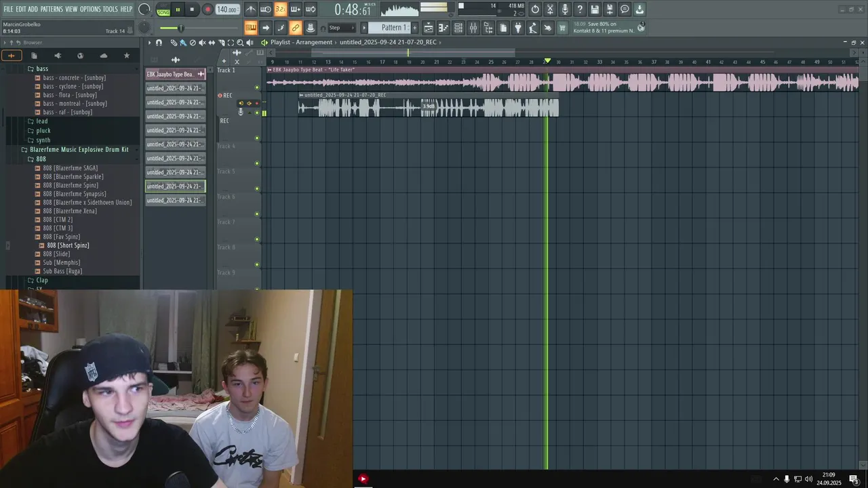Viewport: 868px width, 488px height.
Task: Toggle the magnet snap icon in Playlist
Action: point(159,43)
